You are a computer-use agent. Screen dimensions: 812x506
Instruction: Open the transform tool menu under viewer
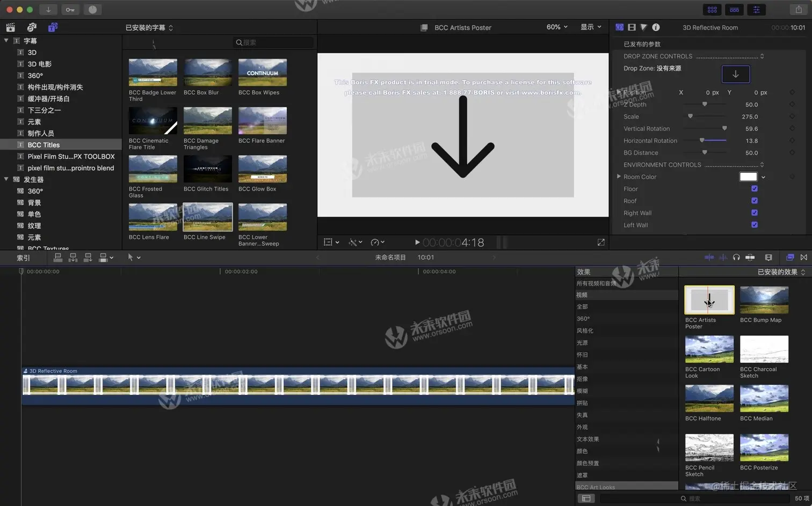(x=331, y=243)
